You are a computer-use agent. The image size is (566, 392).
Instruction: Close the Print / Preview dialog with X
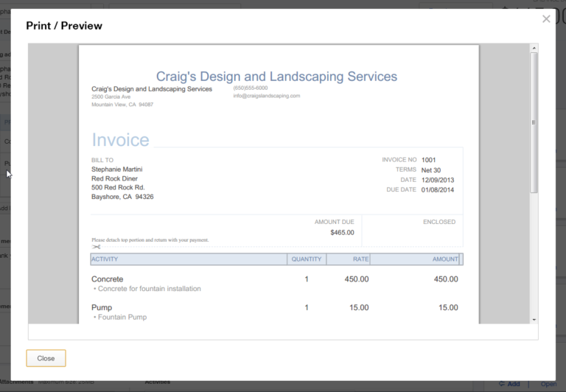546,19
